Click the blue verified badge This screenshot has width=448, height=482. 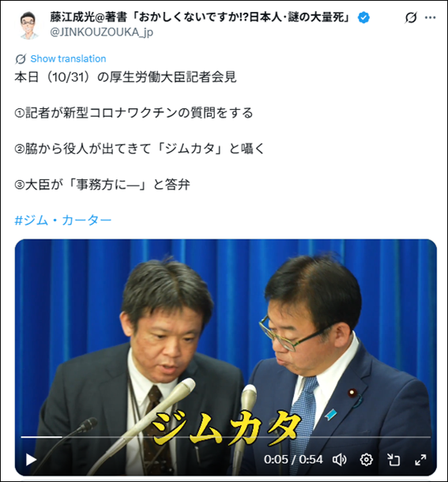coord(363,17)
